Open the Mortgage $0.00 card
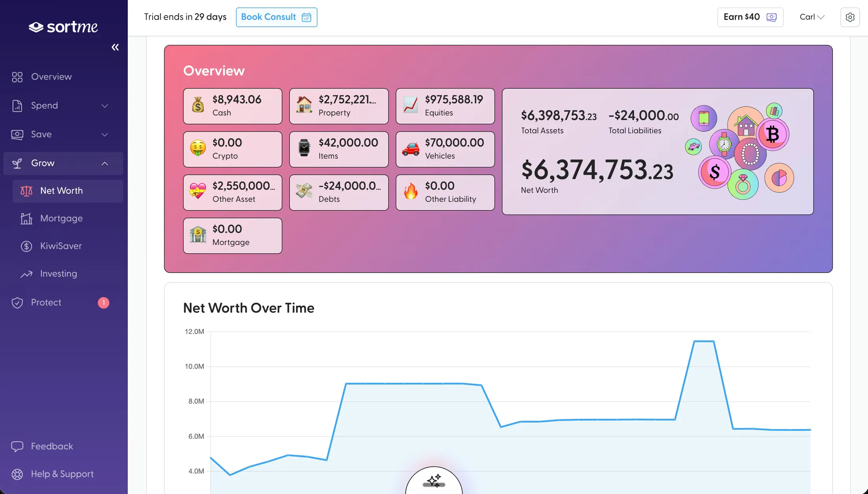Screen dimensions: 868x494 [232, 236]
